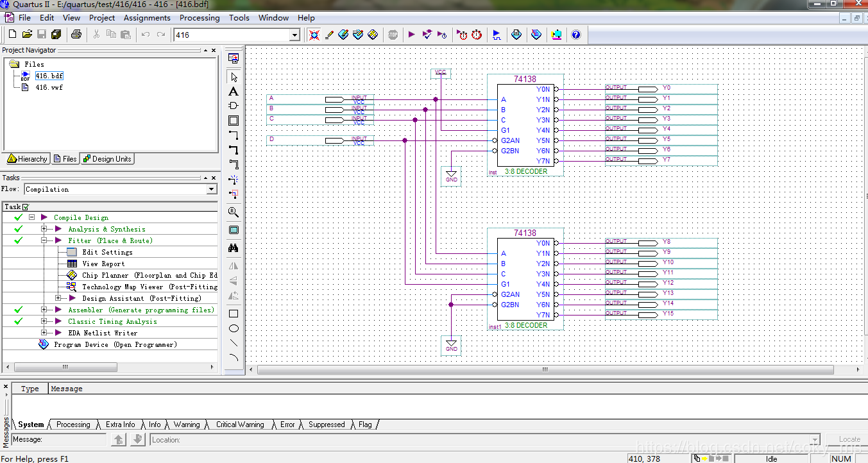This screenshot has width=868, height=463.
Task: Switch to the Design Units tab
Action: click(107, 159)
